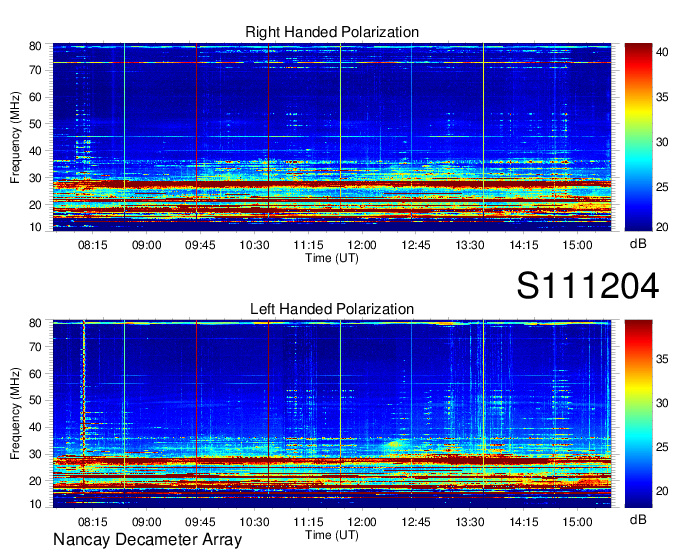Click the 15:00 tick under Right Handed plot
The height and width of the screenshot is (552, 680).
(577, 245)
